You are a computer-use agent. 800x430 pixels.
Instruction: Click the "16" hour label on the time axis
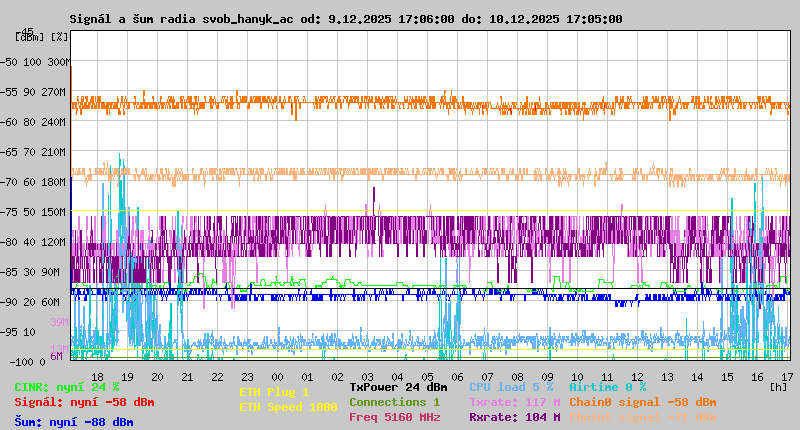point(757,377)
